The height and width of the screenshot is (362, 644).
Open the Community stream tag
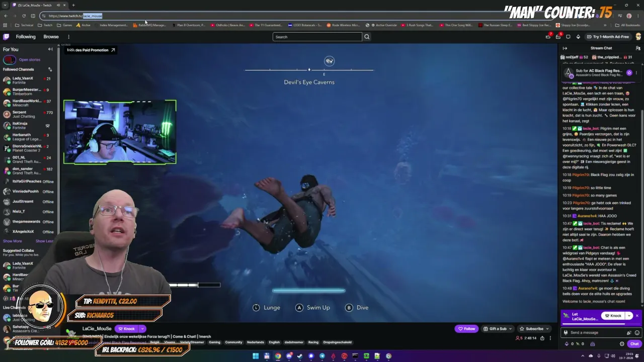[233, 342]
